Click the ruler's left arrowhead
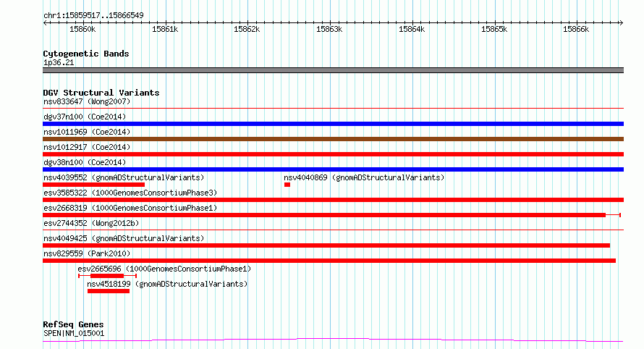The height and width of the screenshot is (349, 644). point(45,23)
